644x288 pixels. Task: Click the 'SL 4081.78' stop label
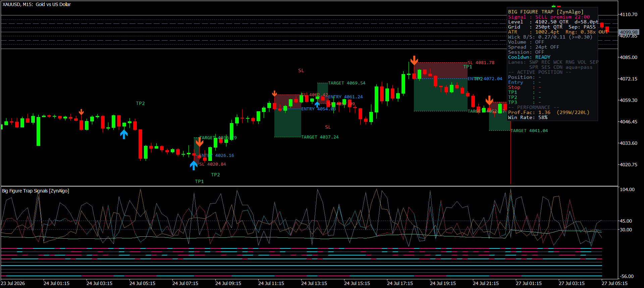point(481,63)
